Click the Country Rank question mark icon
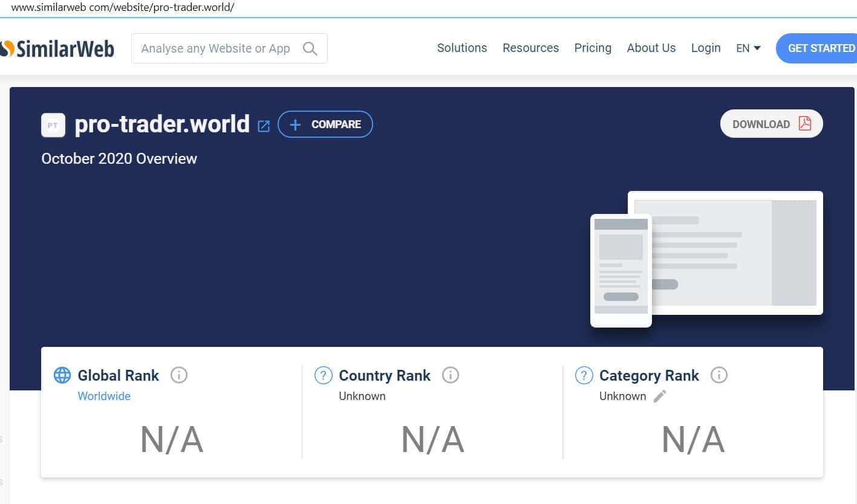This screenshot has width=857, height=504. pyautogui.click(x=324, y=375)
